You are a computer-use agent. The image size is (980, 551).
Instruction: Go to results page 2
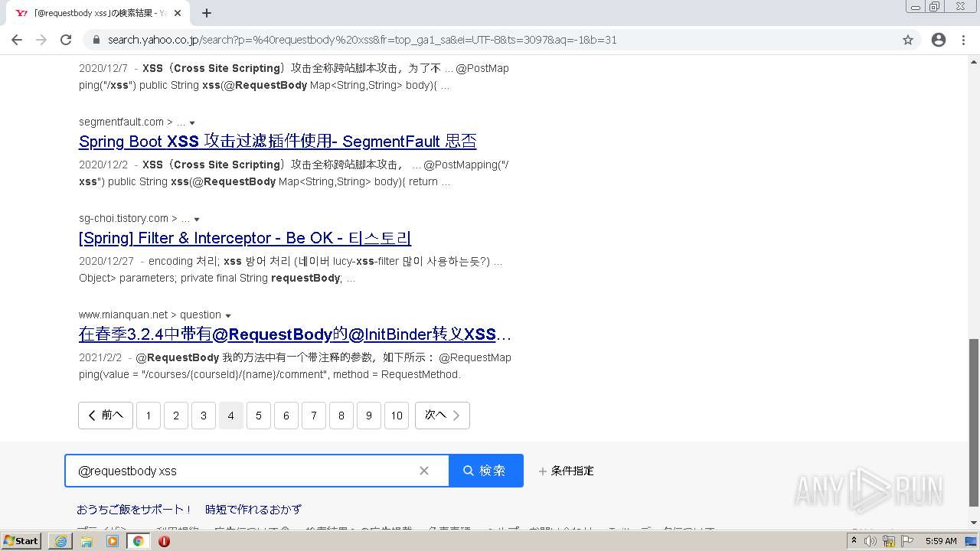pyautogui.click(x=176, y=416)
